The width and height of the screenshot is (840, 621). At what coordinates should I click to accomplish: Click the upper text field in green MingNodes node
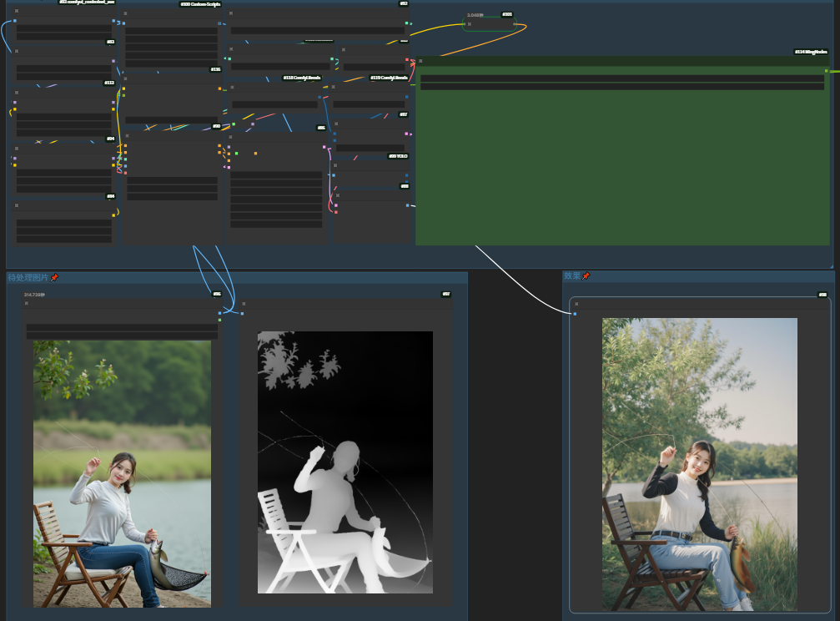[x=622, y=78]
